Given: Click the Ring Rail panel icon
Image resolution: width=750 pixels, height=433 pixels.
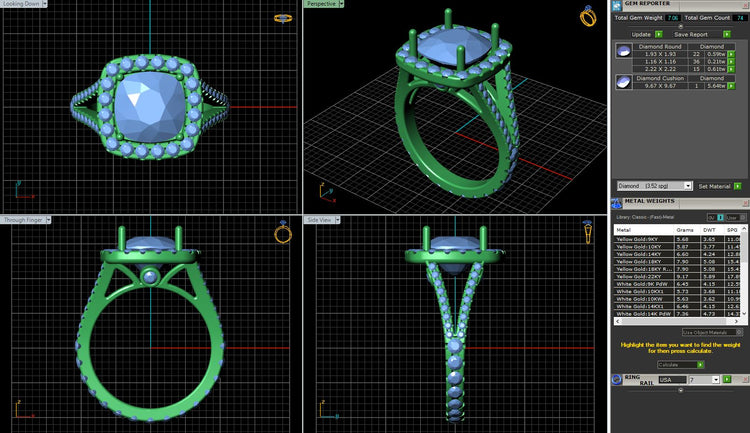Looking at the screenshot, I should point(618,380).
